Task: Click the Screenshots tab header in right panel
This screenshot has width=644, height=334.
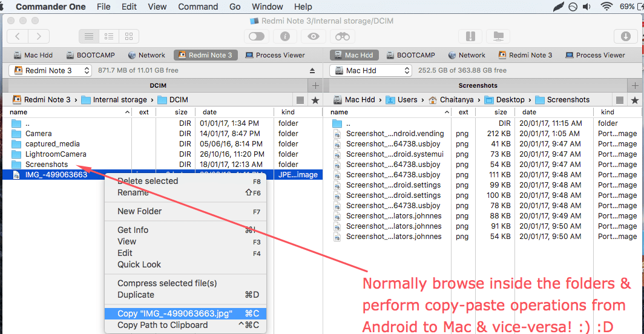Action: (x=478, y=85)
